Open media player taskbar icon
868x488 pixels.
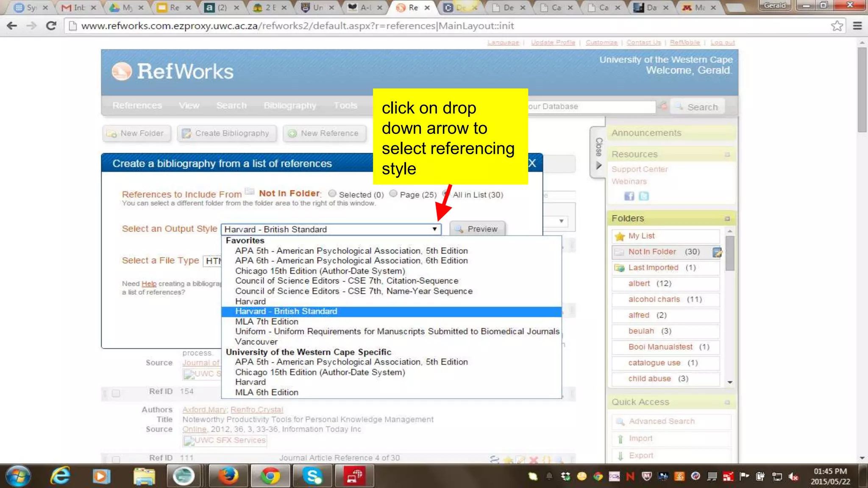[x=101, y=476]
